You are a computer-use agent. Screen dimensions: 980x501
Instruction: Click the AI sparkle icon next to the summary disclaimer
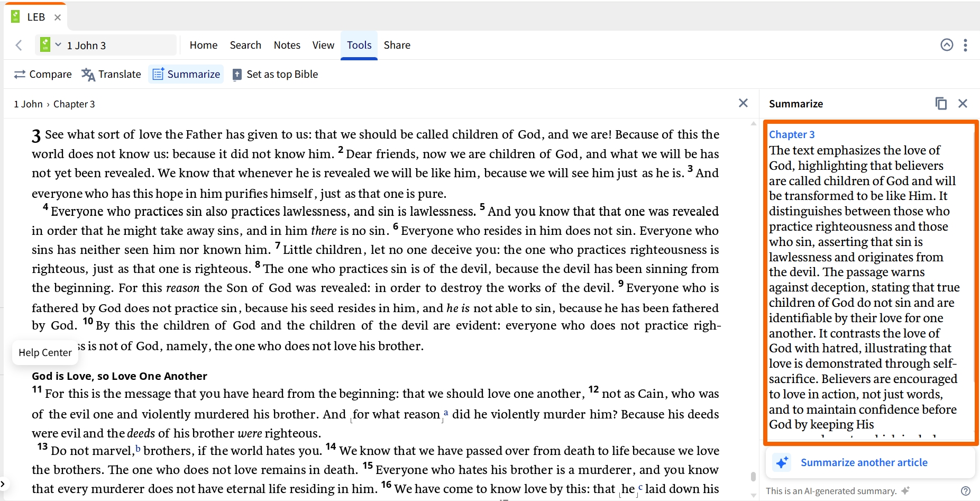click(905, 490)
